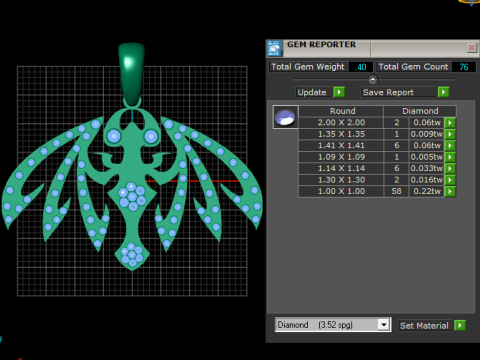Click green arrow for 1.14 X 1.14 row

tap(450, 168)
